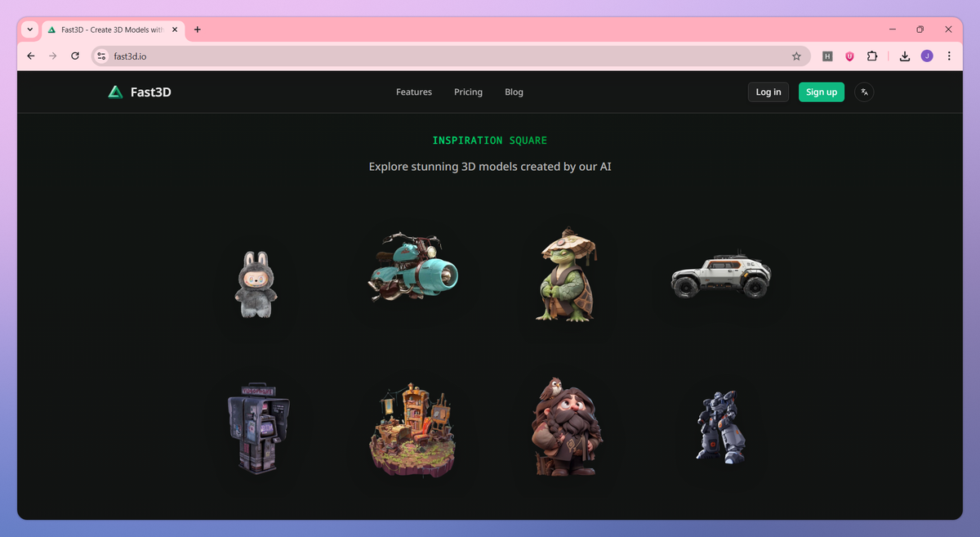Open the Features menu item
Image resolution: width=980 pixels, height=537 pixels.
414,92
